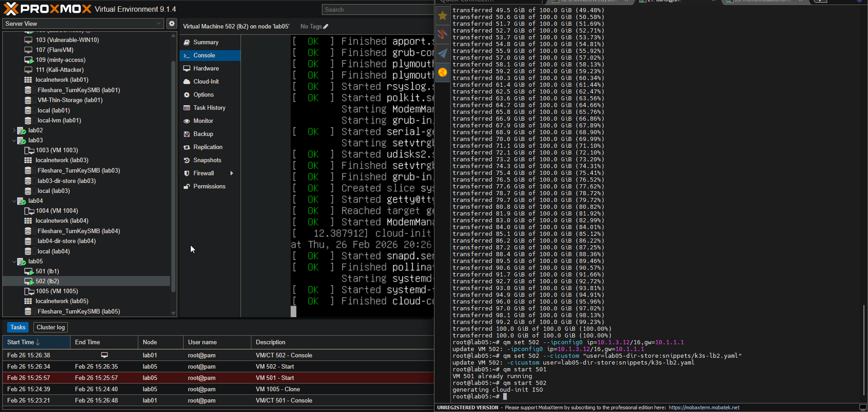Click the pencil icon to edit tags
The height and width of the screenshot is (412, 868).
tap(326, 27)
